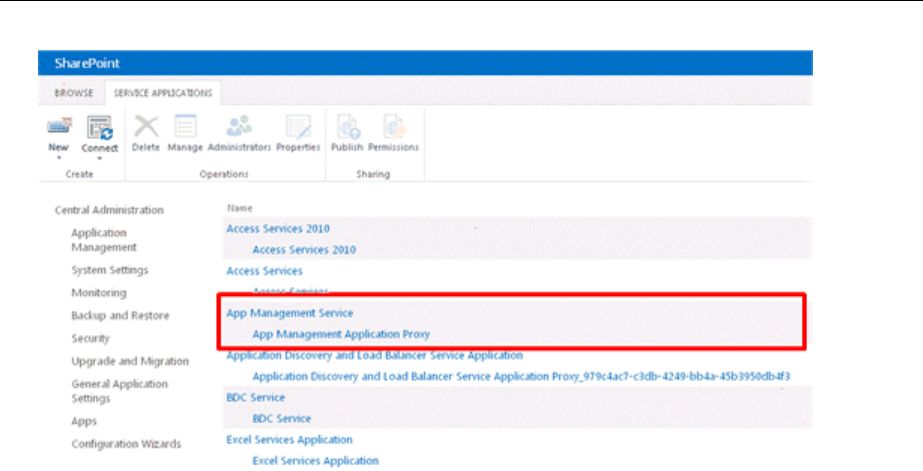Image resolution: width=923 pixels, height=471 pixels.
Task: Select the Load Balancer Proxy_979c4ac7 entry
Action: pos(522,376)
